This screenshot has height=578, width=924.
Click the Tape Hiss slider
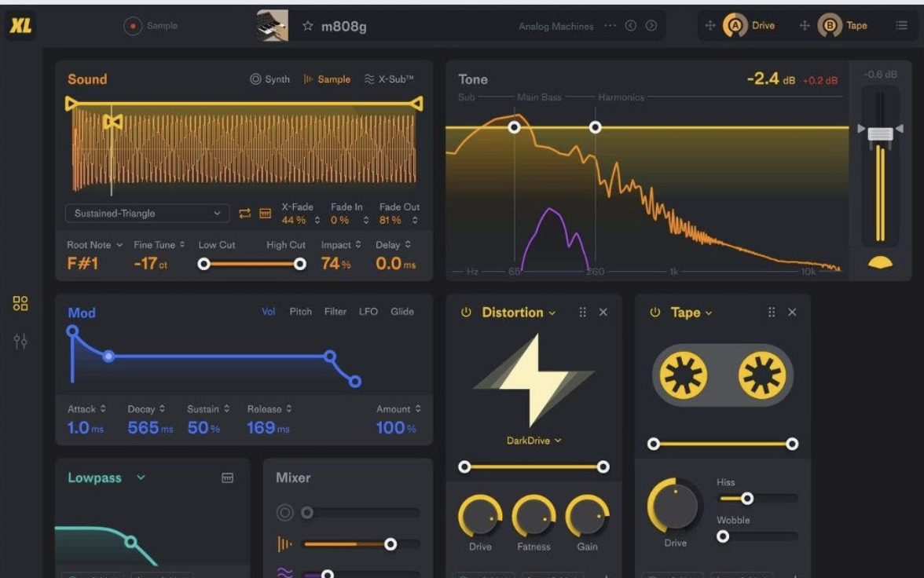point(758,499)
